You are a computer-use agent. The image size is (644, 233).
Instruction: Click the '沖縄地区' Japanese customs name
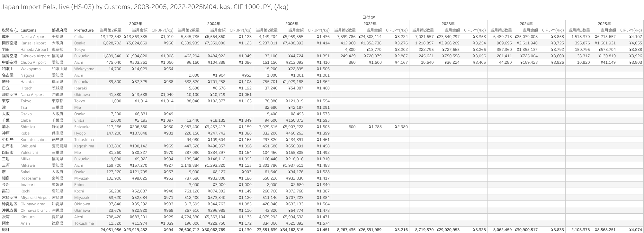[10, 204]
